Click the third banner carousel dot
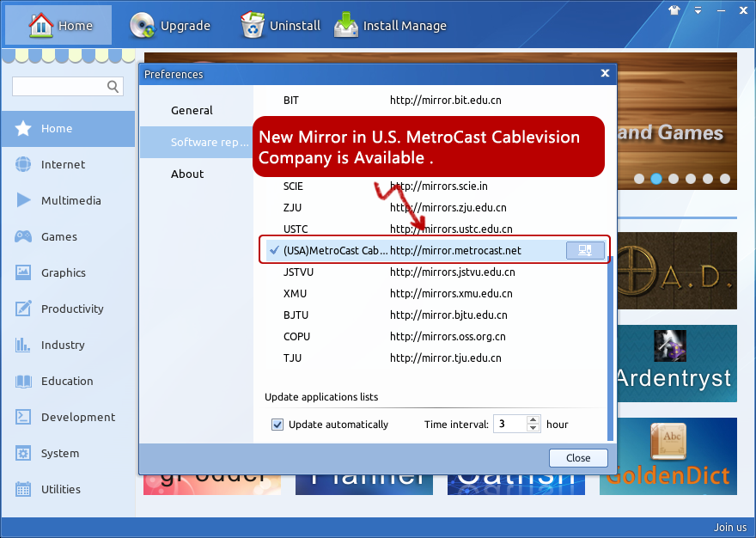756x538 pixels. [674, 179]
